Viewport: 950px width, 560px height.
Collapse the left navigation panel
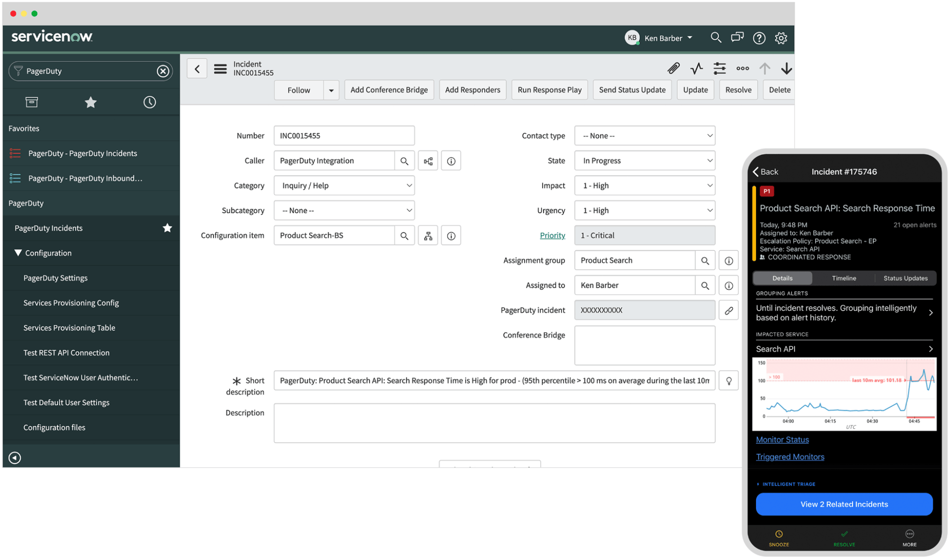tap(14, 457)
